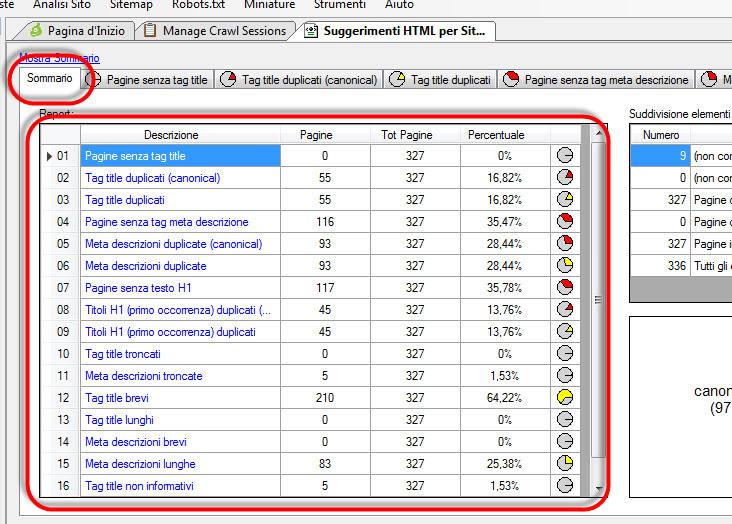The width and height of the screenshot is (732, 524).
Task: Click pie icon in row 04 Pagine senza tag meta descrizione
Action: pos(565,221)
